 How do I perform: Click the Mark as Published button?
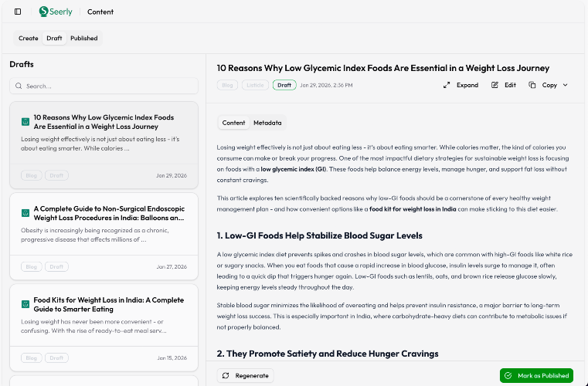536,376
